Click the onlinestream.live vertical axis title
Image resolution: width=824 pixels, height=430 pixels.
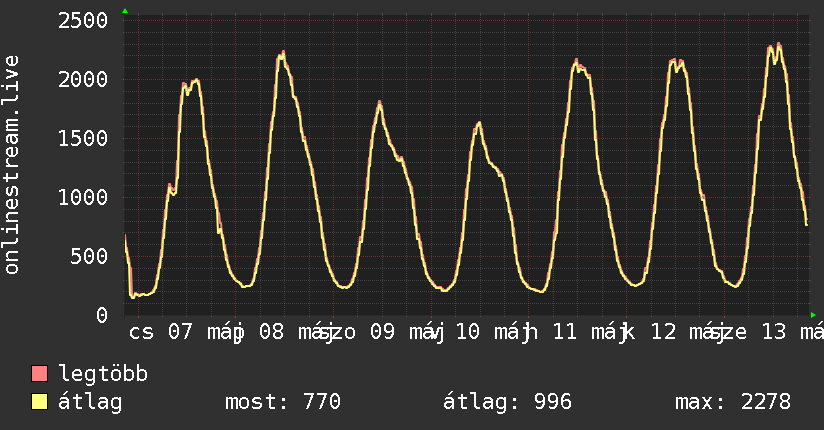click(12, 165)
